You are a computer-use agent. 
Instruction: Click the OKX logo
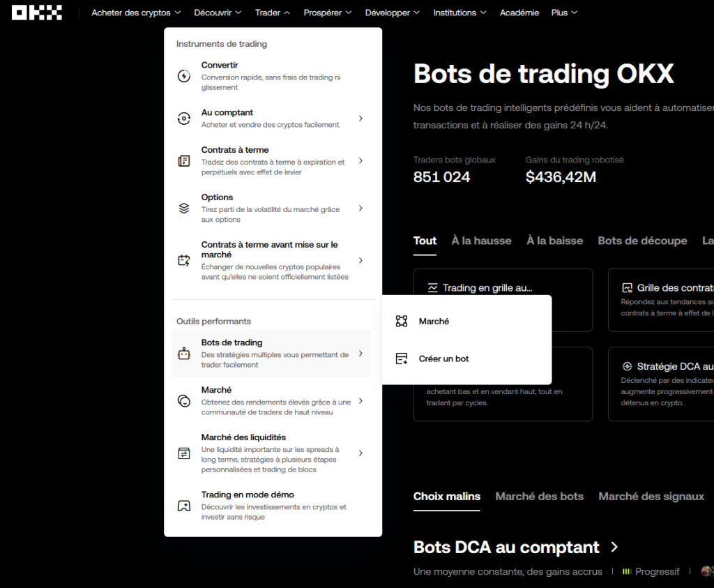[37, 13]
